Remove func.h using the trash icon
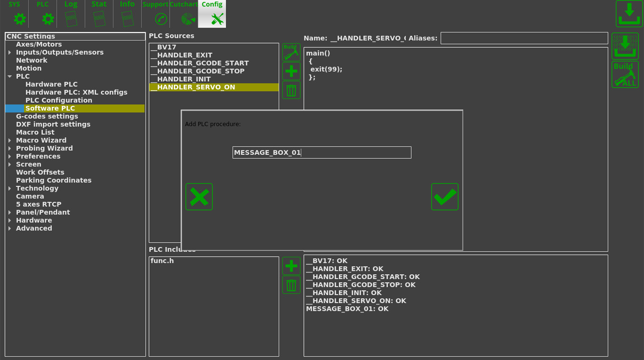 point(291,285)
